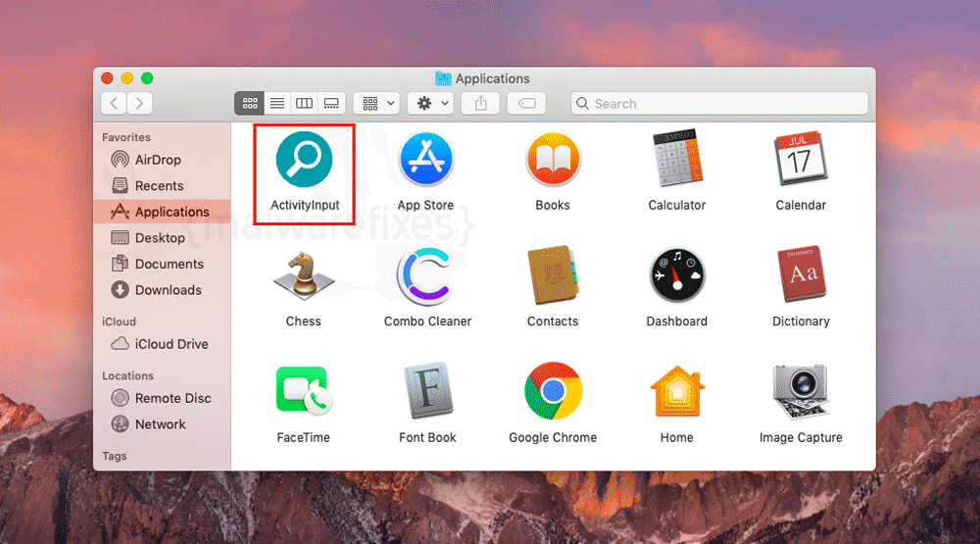Click the Edit Tags toolbar button
This screenshot has height=544, width=980.
[526, 103]
